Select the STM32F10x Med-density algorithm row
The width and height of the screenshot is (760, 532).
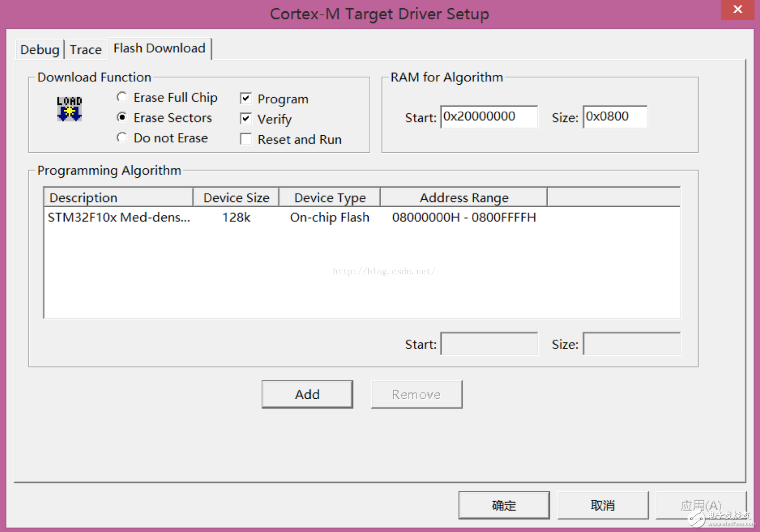[x=196, y=217]
